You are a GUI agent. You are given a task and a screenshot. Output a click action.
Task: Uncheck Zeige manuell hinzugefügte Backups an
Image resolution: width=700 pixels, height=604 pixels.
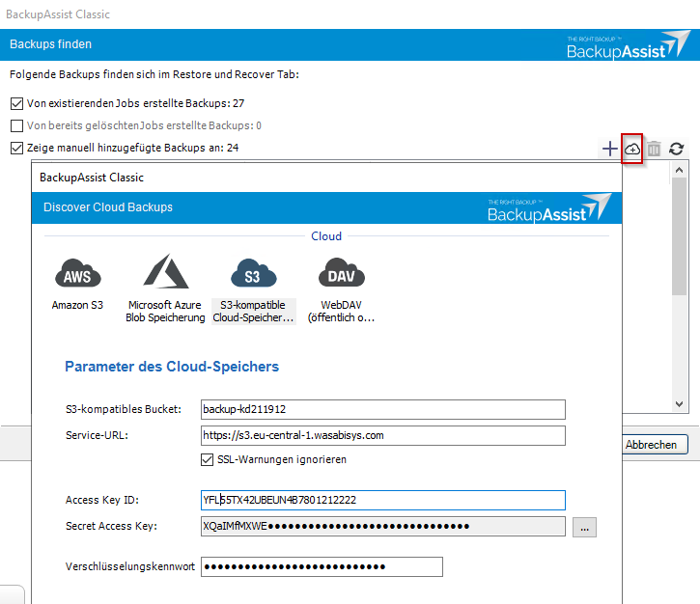16,148
